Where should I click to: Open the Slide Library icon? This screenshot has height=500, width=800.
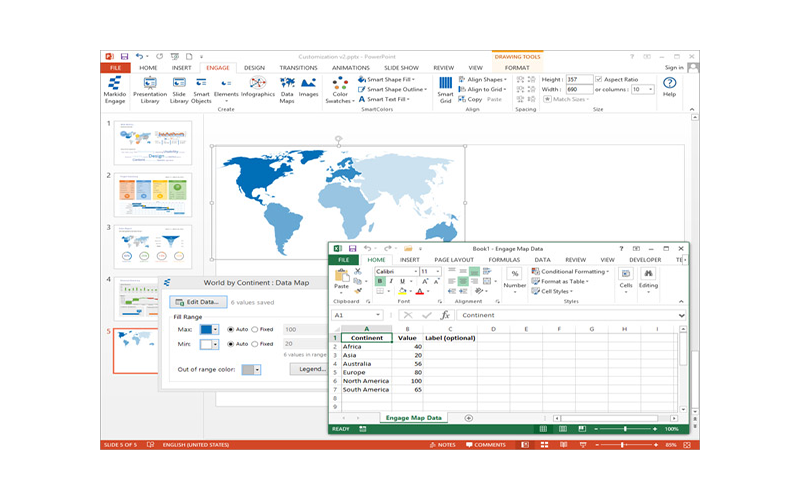[x=179, y=90]
